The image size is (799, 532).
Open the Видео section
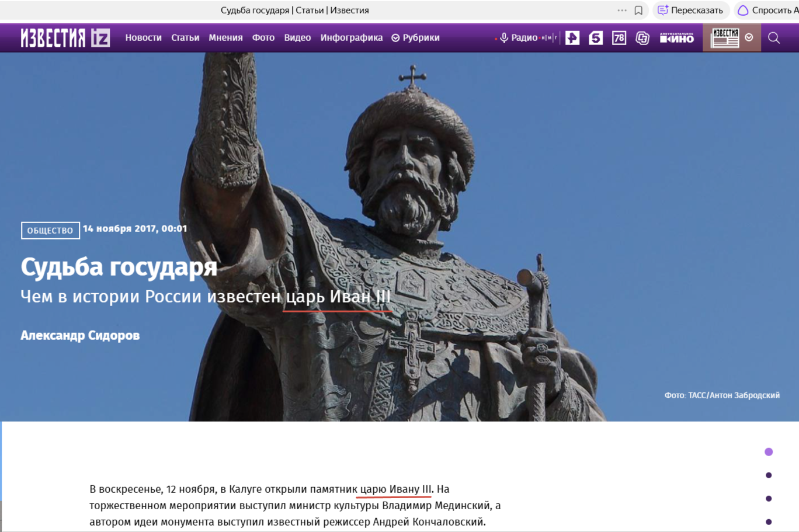[x=297, y=38]
